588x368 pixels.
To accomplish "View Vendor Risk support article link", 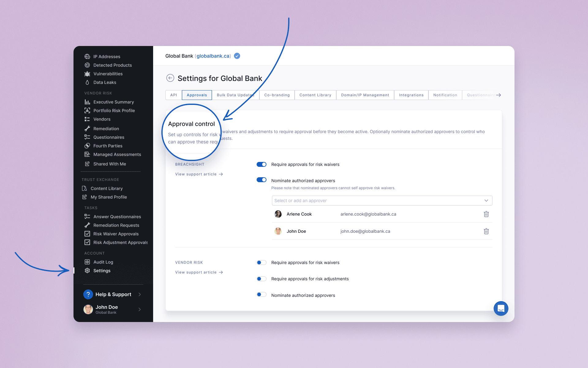I will tap(199, 272).
